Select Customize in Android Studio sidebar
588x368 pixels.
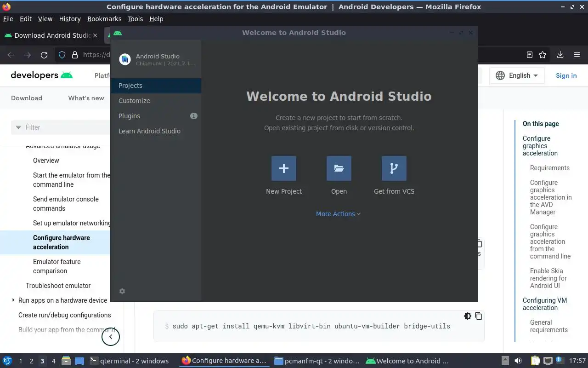(x=156, y=101)
